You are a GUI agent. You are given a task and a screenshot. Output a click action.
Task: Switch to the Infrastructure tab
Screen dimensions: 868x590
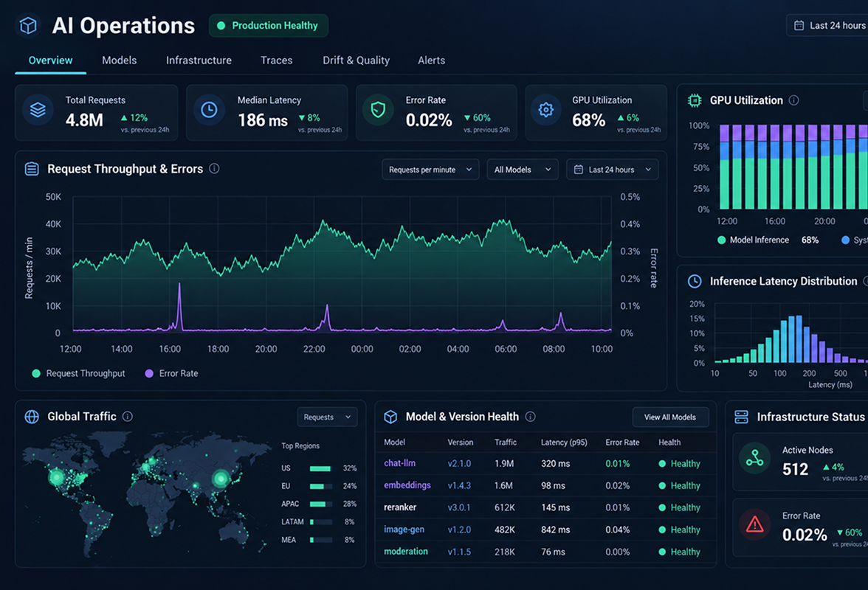coord(199,60)
